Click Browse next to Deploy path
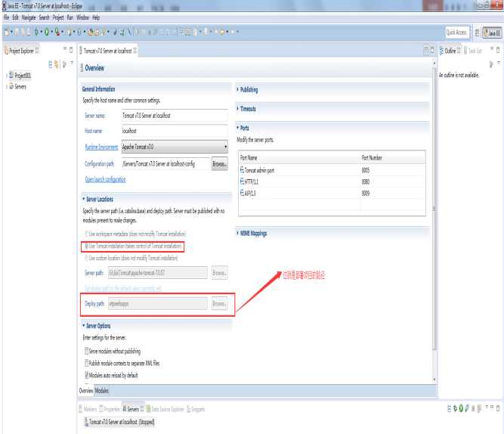The image size is (504, 434). click(x=220, y=303)
